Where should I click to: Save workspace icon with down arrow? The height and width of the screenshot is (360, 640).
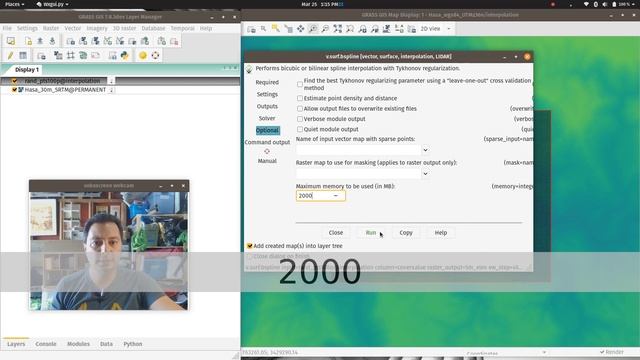coord(52,41)
